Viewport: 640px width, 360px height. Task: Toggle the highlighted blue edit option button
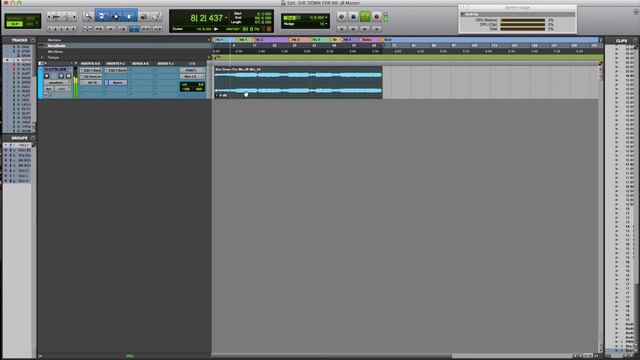click(134, 29)
